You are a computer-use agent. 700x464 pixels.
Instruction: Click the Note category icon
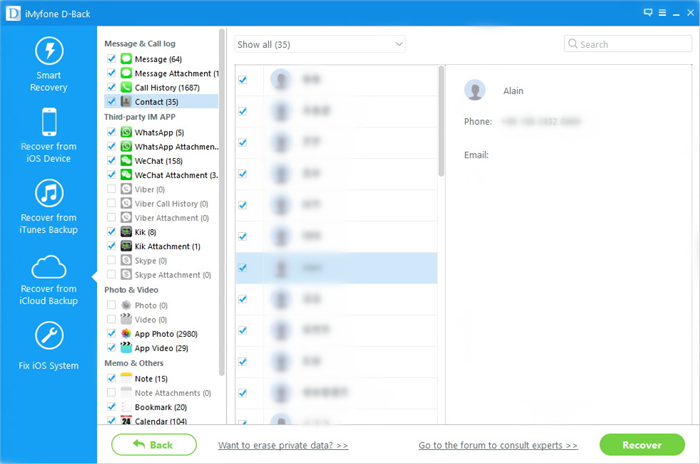click(x=126, y=378)
